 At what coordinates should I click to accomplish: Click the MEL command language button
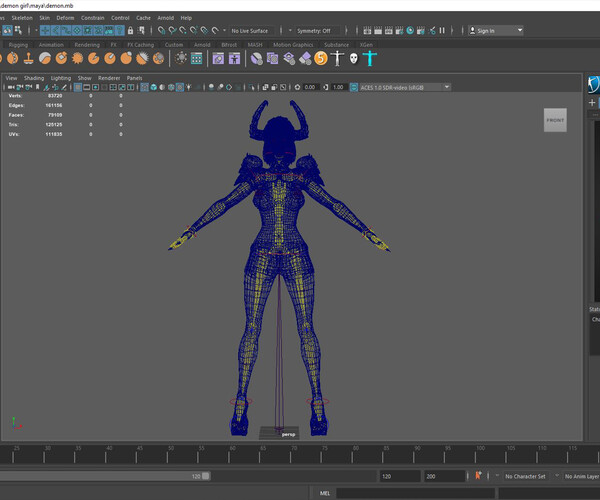[324, 493]
